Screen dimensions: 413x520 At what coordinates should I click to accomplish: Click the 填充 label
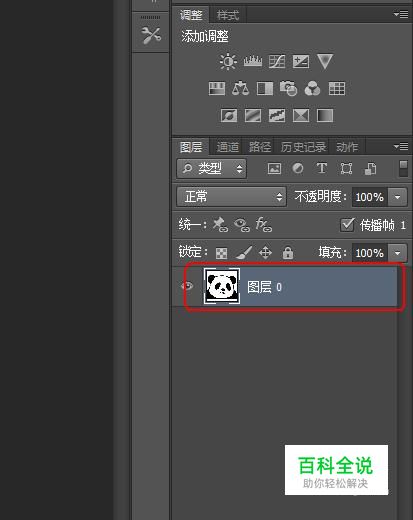[x=332, y=253]
